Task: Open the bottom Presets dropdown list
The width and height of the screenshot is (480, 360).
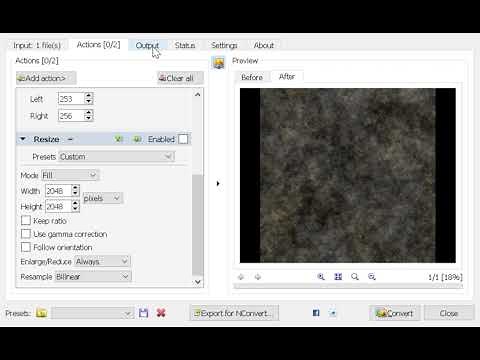Action: click(93, 313)
